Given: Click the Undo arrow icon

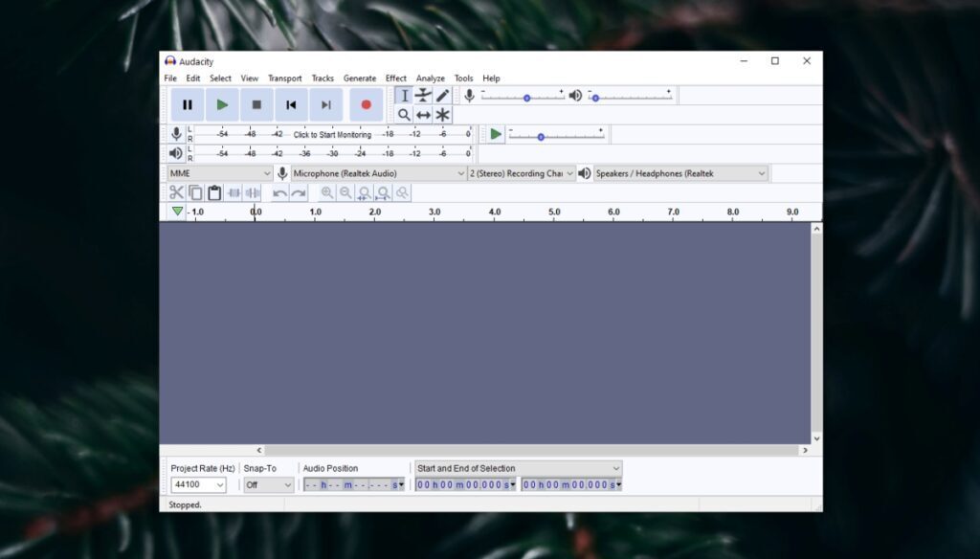Looking at the screenshot, I should tap(278, 191).
